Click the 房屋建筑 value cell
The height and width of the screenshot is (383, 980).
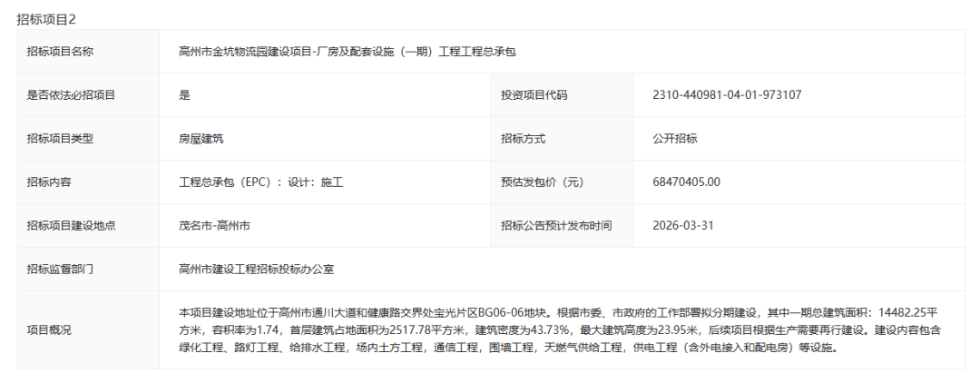tap(201, 139)
